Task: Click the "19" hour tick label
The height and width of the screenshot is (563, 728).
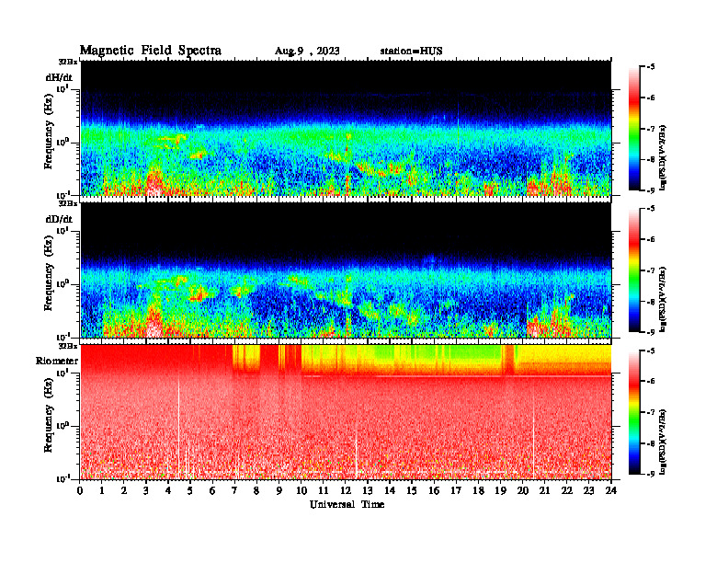Action: pyautogui.click(x=500, y=490)
